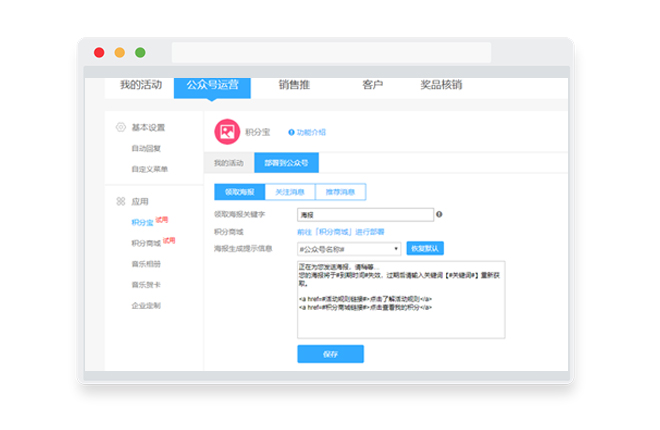Click the red window close dot
This screenshot has height=430, width=660.
99,53
